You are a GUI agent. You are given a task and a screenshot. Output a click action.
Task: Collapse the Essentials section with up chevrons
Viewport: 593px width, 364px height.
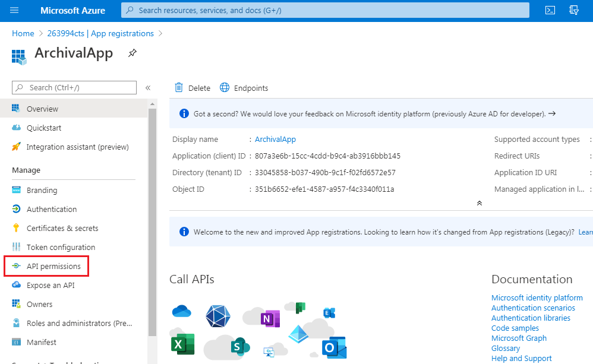tap(479, 203)
